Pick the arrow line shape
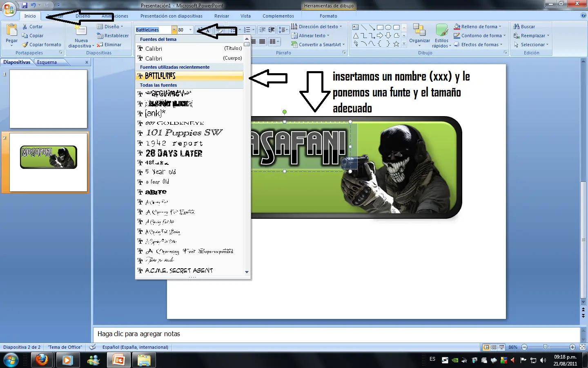 (x=372, y=27)
